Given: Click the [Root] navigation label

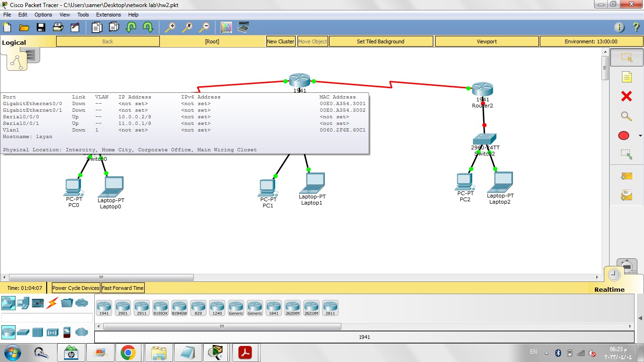Looking at the screenshot, I should [212, 41].
